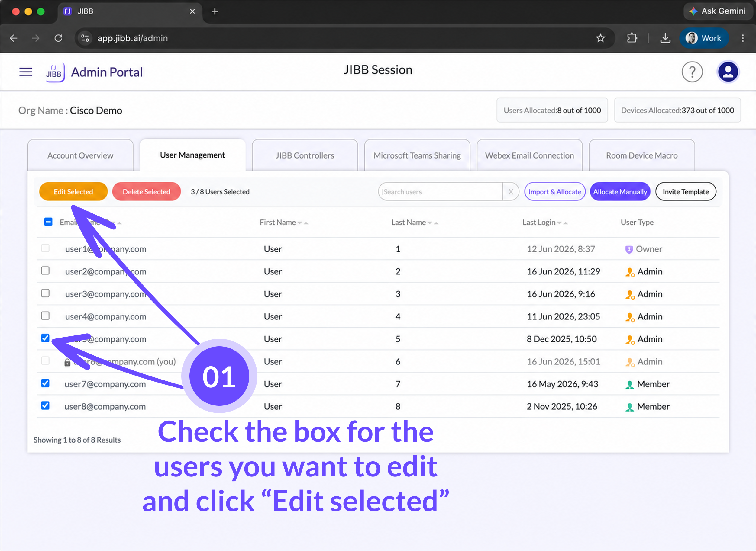This screenshot has width=756, height=551.
Task: Close the JIBB browser tab
Action: tap(192, 12)
